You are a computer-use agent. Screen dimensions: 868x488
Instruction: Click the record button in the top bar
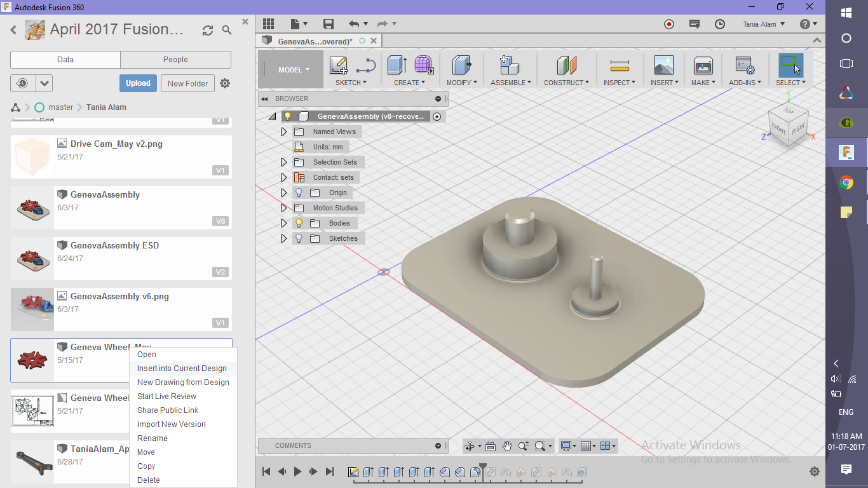click(x=668, y=24)
